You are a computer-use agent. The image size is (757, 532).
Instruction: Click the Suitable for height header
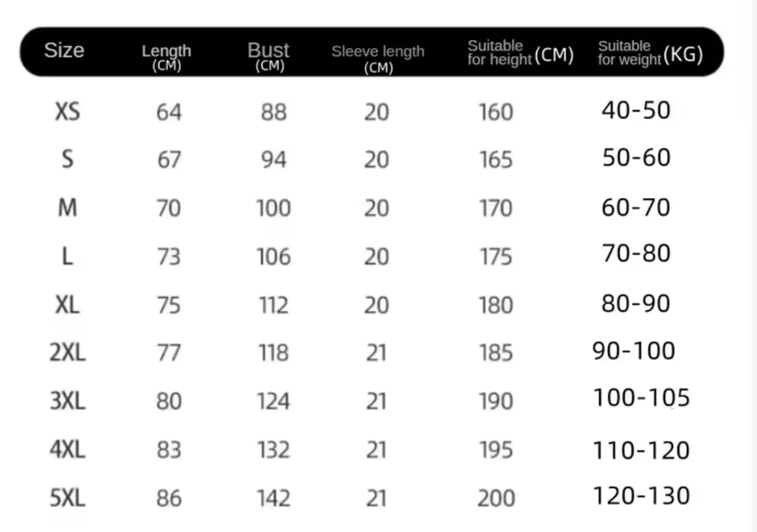point(520,53)
